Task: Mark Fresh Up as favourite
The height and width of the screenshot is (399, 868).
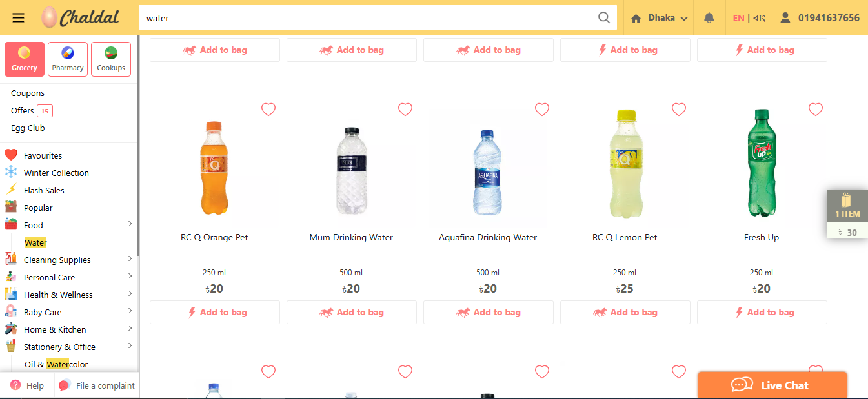Action: click(x=816, y=110)
